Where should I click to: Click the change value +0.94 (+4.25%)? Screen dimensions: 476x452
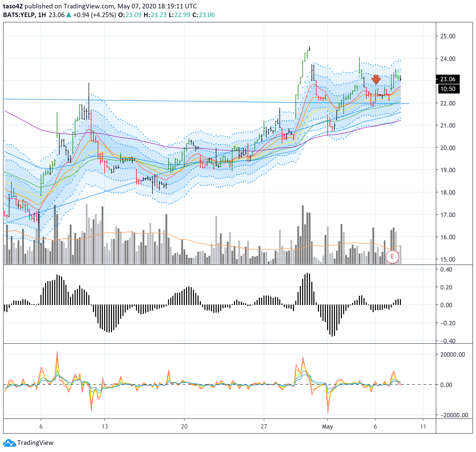[x=94, y=15]
